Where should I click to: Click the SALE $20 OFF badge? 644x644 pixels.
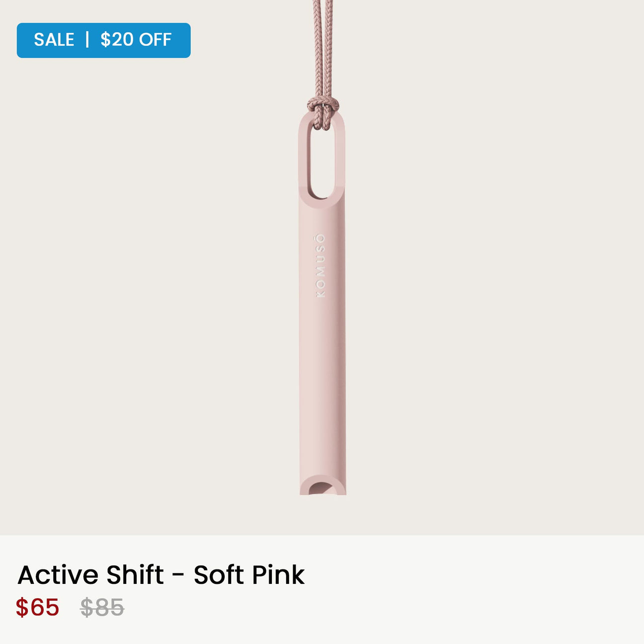click(103, 40)
